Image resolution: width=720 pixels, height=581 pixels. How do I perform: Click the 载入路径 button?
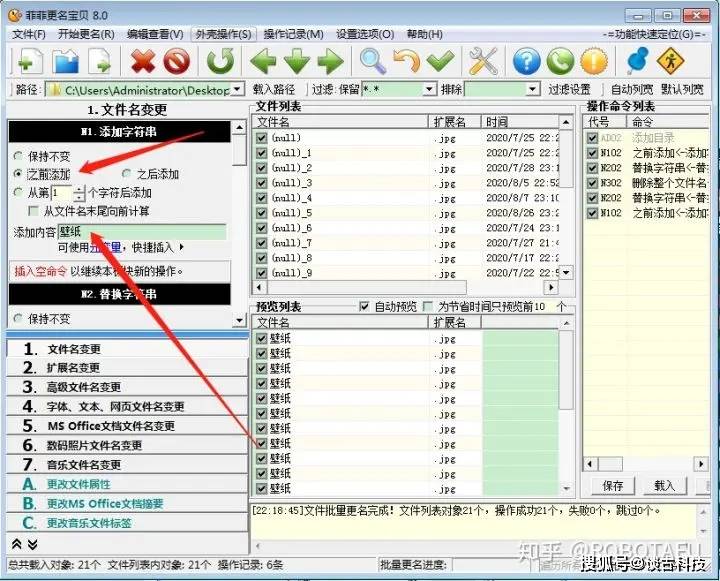click(274, 89)
